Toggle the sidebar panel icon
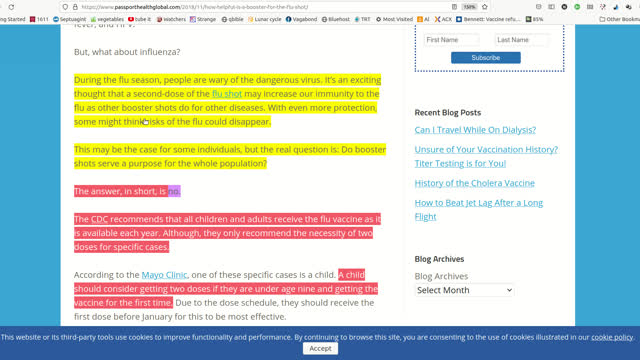 click(x=551, y=7)
